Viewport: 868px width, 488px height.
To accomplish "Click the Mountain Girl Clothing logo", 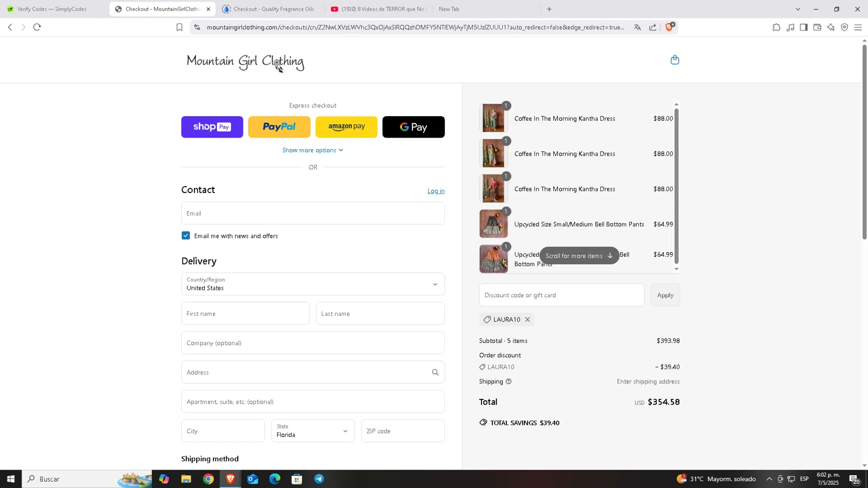I will (x=245, y=61).
